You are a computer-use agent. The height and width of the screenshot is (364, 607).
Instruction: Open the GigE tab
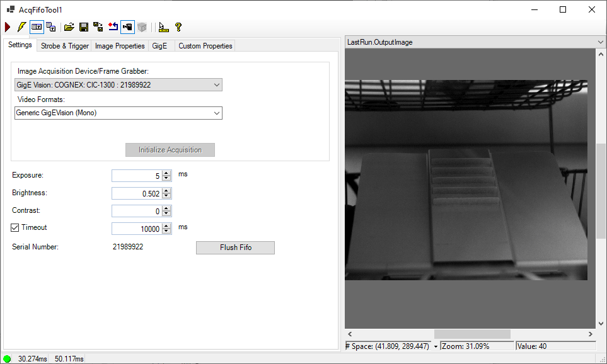pos(160,46)
